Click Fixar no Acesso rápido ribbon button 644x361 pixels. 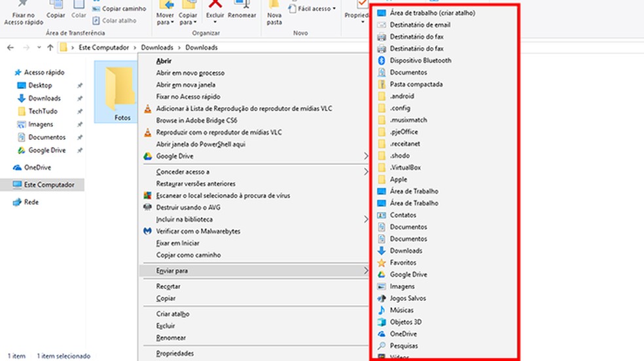coord(24,13)
